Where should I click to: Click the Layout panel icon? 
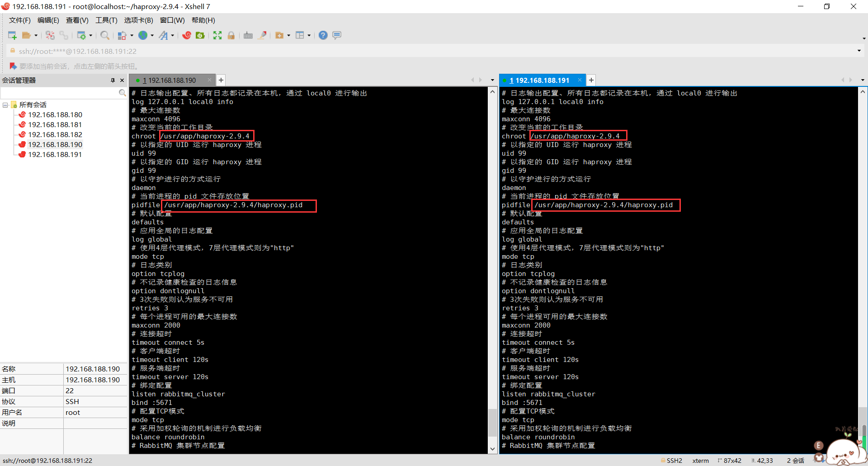pos(300,35)
